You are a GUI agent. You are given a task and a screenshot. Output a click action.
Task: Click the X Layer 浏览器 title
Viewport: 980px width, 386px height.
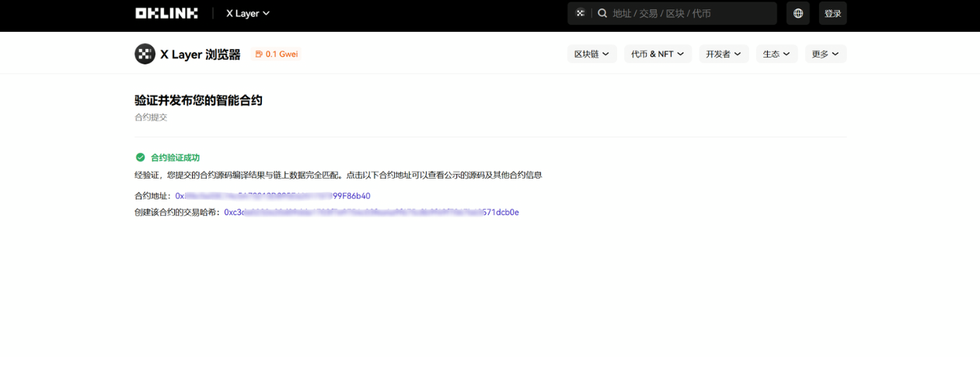coord(201,54)
